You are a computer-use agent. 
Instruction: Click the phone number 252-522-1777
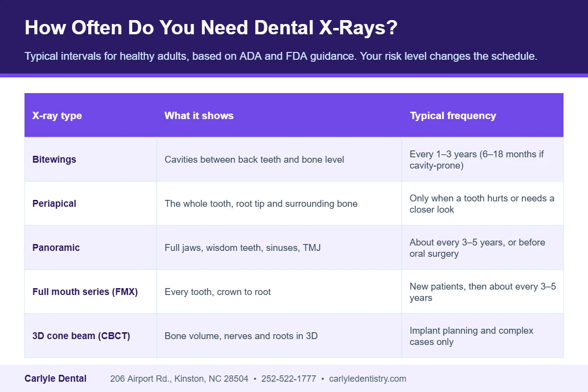(289, 378)
